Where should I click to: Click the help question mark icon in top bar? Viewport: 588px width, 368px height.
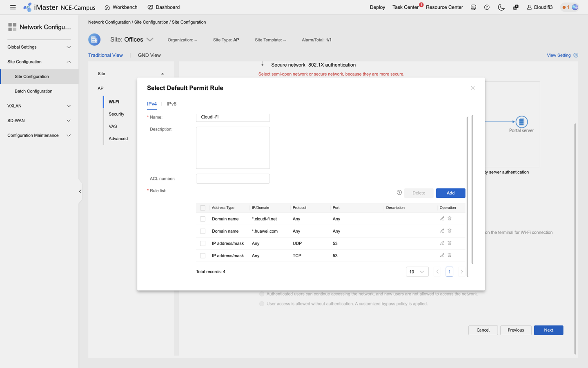tap(487, 7)
